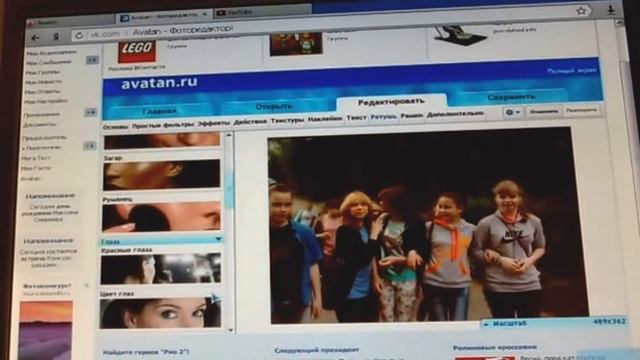
Task: Click the counter badge beside Мои Сообщения
Action: pos(92,60)
